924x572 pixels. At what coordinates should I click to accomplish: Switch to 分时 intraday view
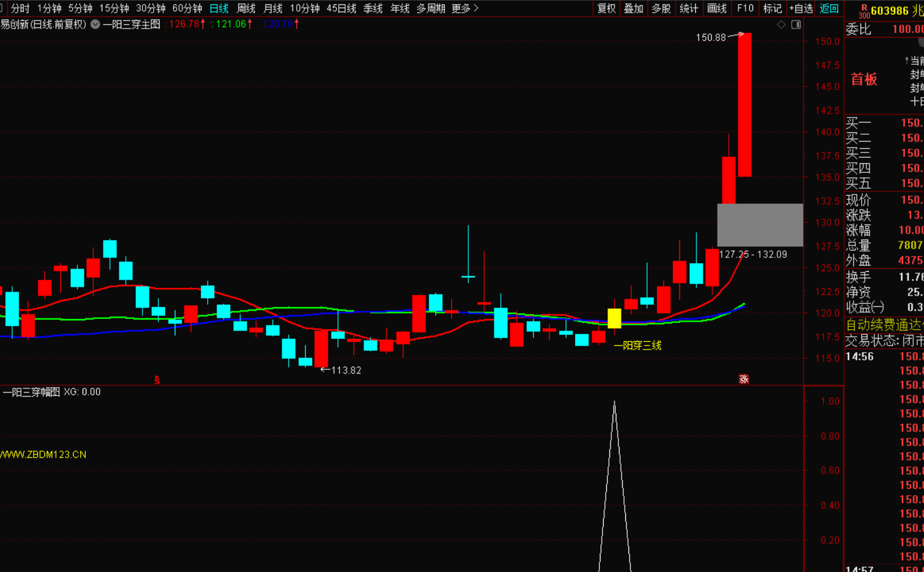pyautogui.click(x=20, y=8)
